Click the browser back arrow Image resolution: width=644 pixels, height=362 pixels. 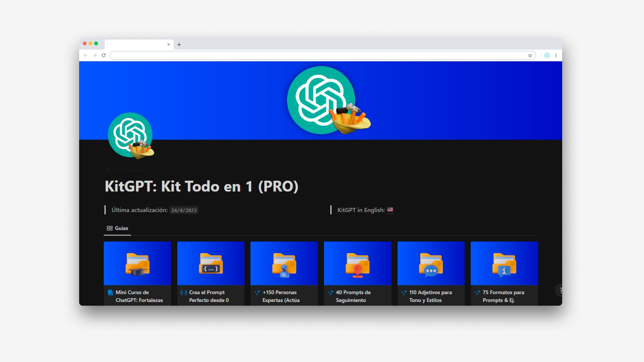(x=86, y=55)
